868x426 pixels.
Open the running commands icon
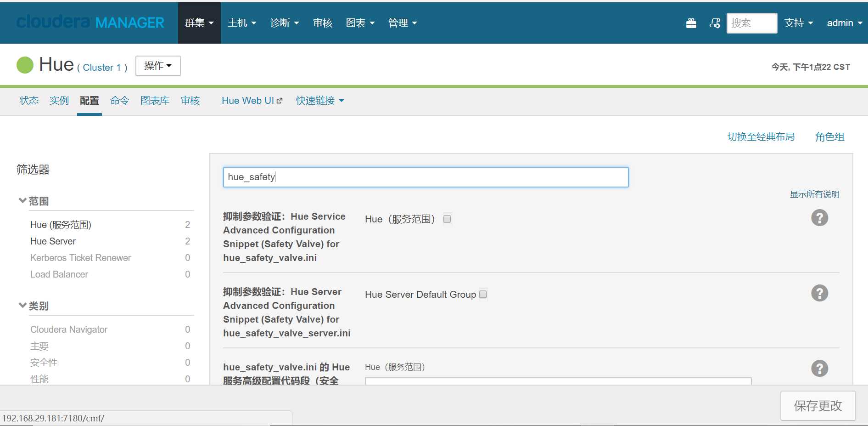[715, 23]
